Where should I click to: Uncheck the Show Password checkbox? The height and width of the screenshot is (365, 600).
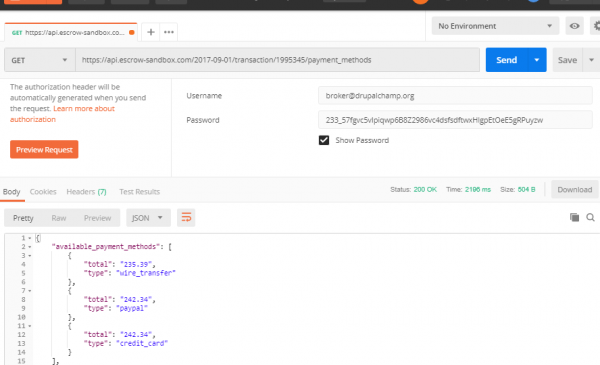tap(324, 140)
